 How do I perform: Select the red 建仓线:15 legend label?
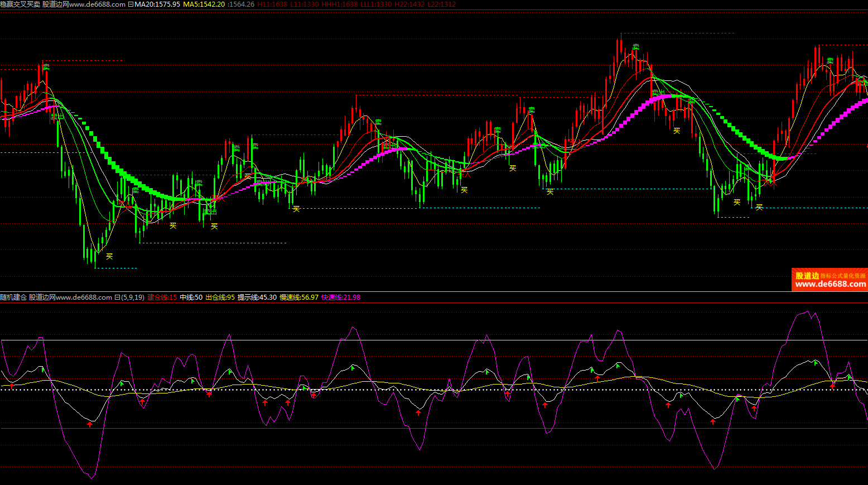(162, 297)
